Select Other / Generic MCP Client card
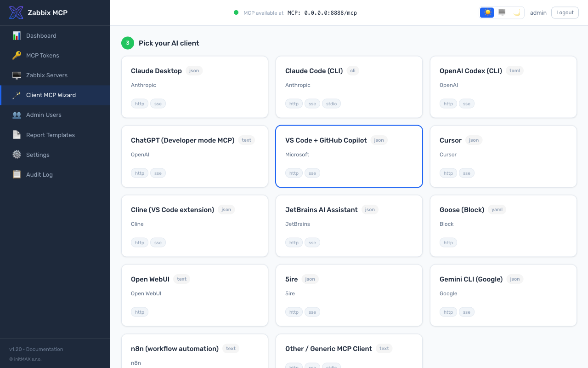 349,351
